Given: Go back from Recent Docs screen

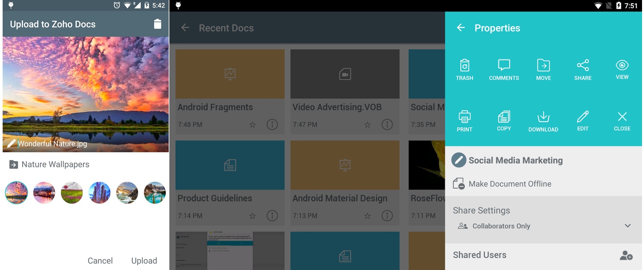Looking at the screenshot, I should [x=185, y=28].
